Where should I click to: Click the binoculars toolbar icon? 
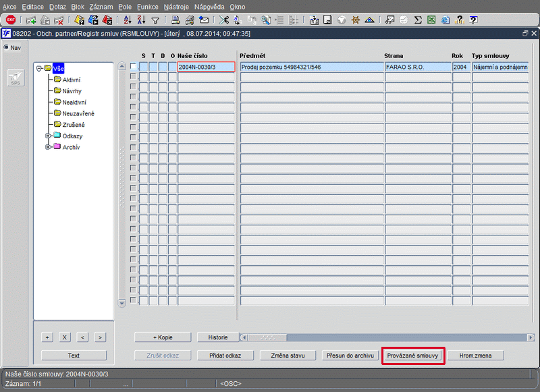(x=390, y=20)
